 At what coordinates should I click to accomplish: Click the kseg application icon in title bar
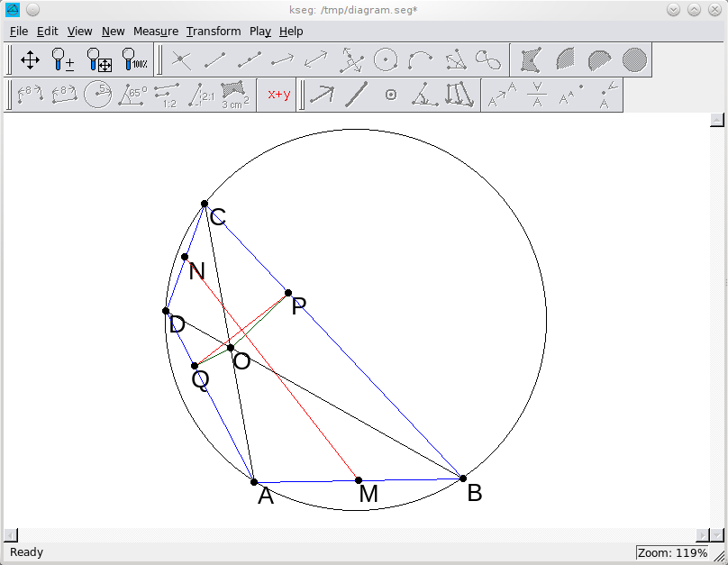(13, 9)
